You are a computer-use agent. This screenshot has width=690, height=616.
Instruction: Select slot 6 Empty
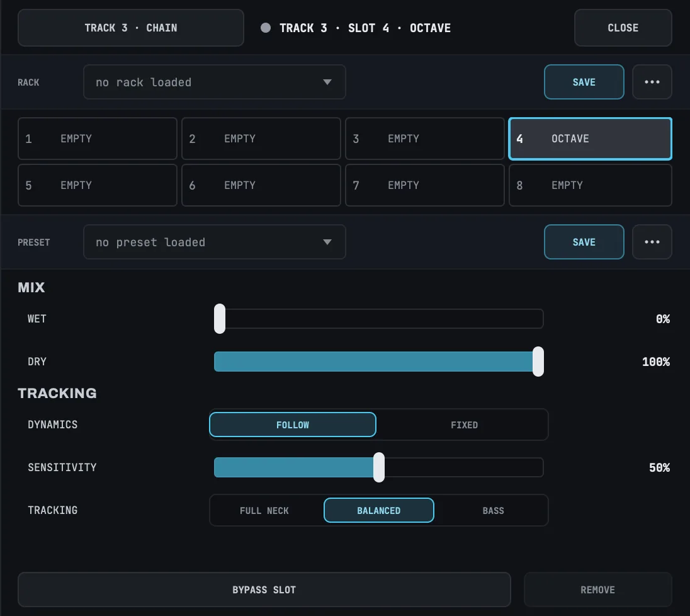point(261,185)
